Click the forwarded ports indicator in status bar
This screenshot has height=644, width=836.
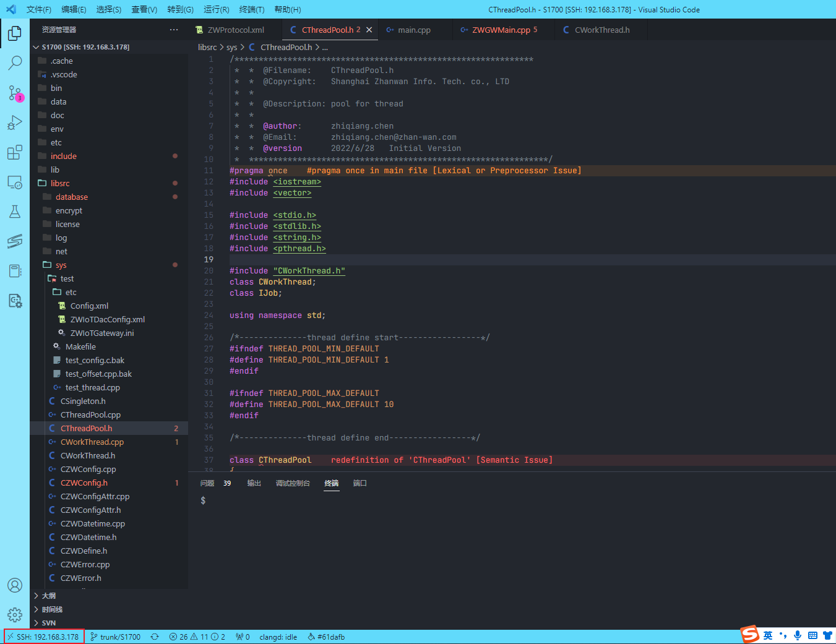tap(243, 637)
